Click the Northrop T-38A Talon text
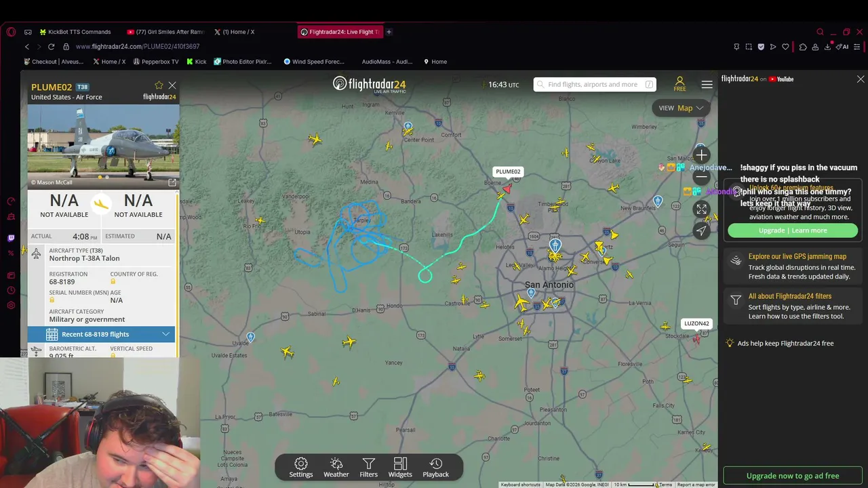This screenshot has width=868, height=488. click(84, 258)
